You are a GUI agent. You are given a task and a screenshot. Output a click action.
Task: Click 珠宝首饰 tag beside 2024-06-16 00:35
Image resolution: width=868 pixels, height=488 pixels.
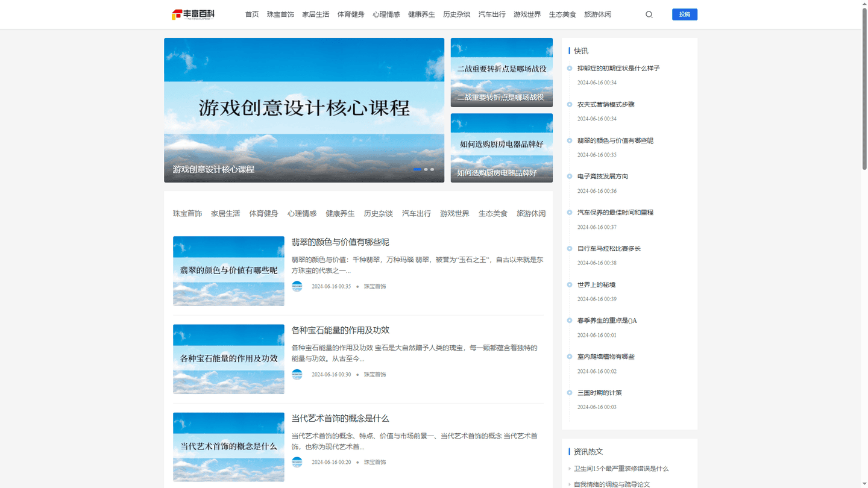[x=375, y=287]
